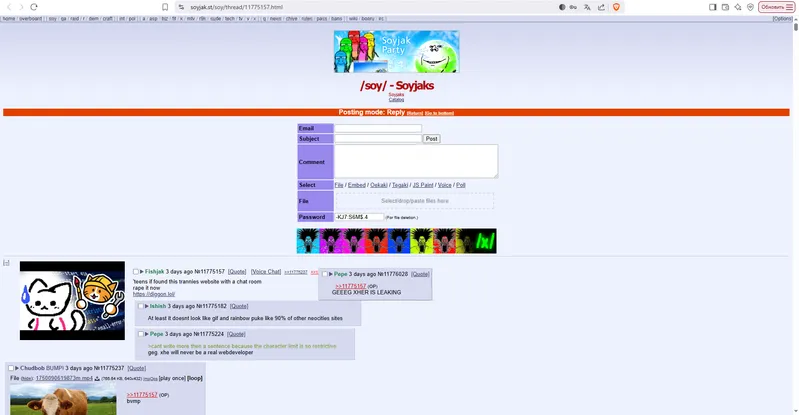Screen dimensions: 799x415
Task: Tick the checkbox on Fishjak's post
Action: (x=136, y=272)
